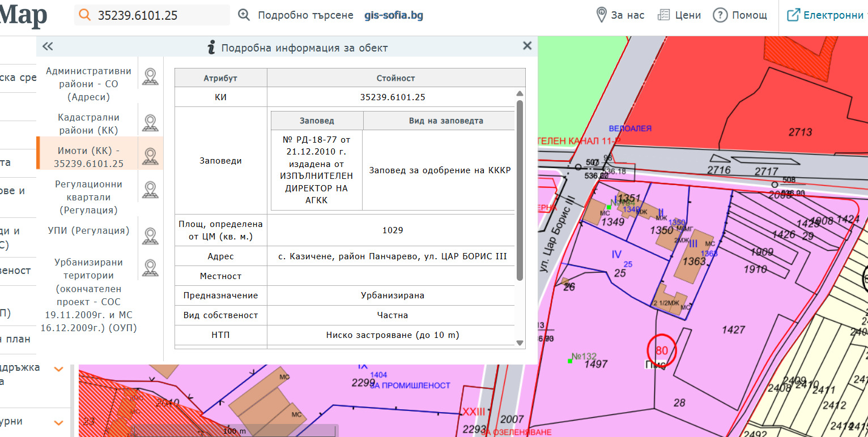868x437 pixels.
Task: Select the УПИ (Регулация) tab
Action: (88, 230)
